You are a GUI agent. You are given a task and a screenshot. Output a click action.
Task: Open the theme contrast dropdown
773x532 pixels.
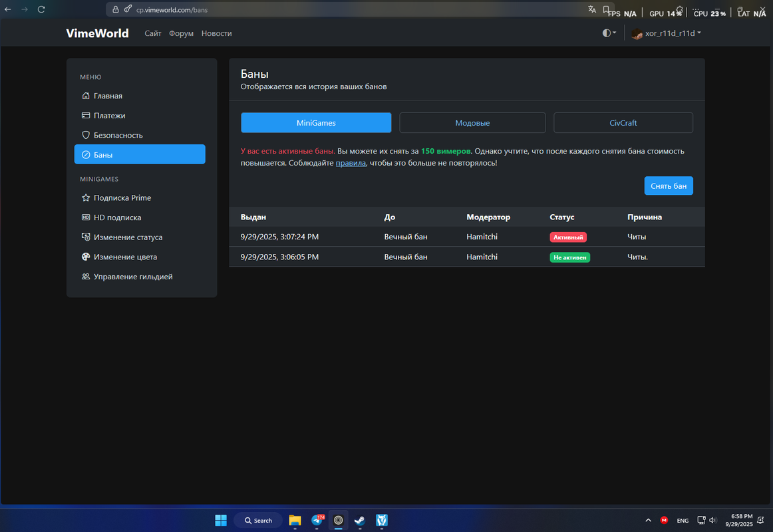pyautogui.click(x=609, y=33)
